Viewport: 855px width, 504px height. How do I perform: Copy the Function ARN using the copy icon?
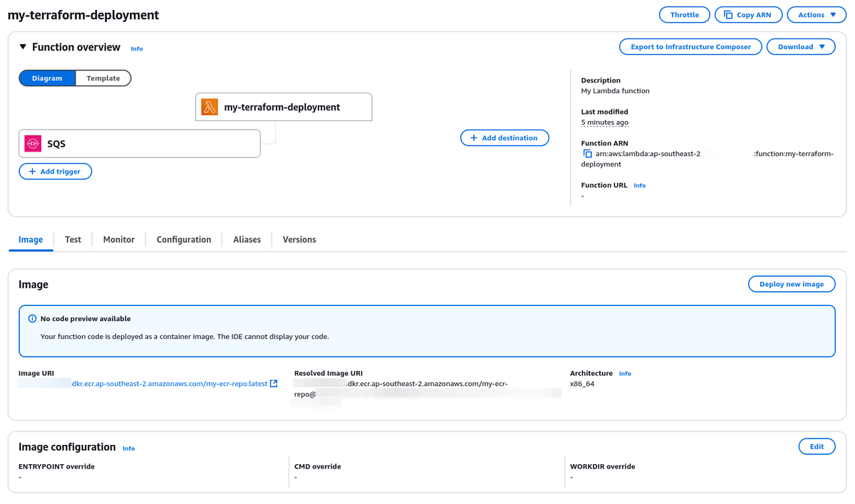pos(585,152)
